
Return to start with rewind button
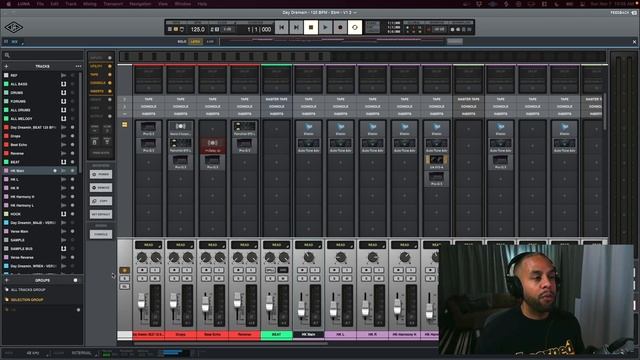tap(281, 27)
